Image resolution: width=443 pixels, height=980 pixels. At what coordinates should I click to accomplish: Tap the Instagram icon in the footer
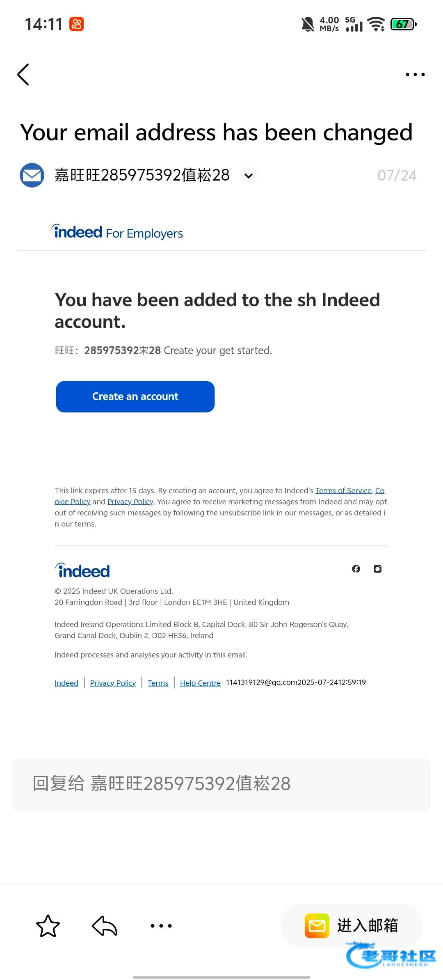click(377, 569)
